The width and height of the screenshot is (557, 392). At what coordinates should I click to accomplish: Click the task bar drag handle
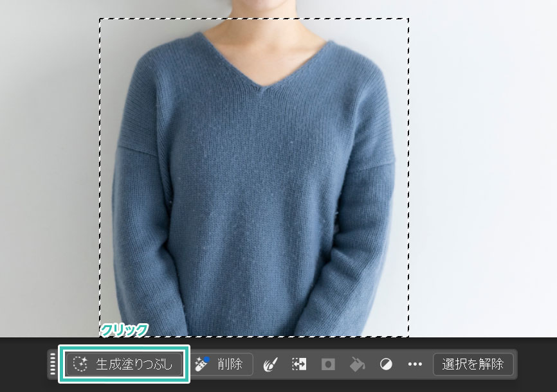53,364
